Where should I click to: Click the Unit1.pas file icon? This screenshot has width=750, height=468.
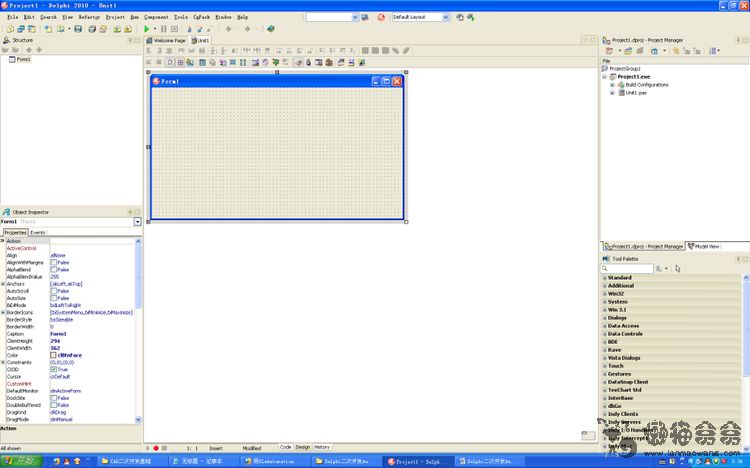tap(622, 93)
